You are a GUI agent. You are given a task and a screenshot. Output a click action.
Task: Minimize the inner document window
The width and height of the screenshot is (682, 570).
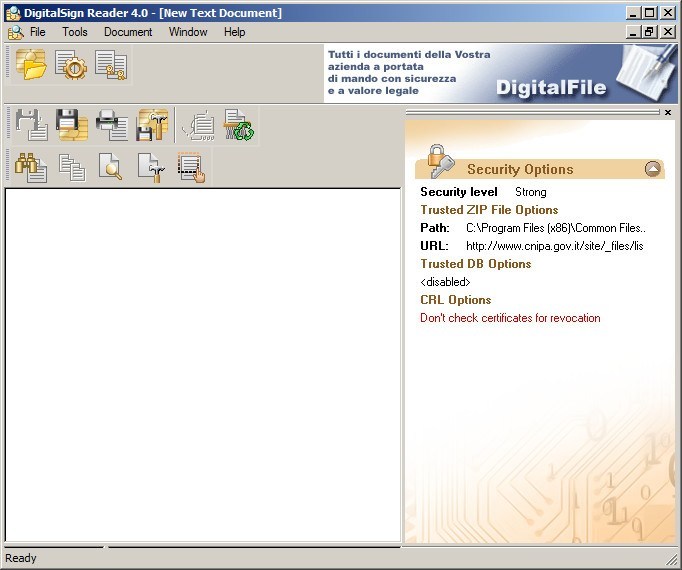click(x=634, y=32)
